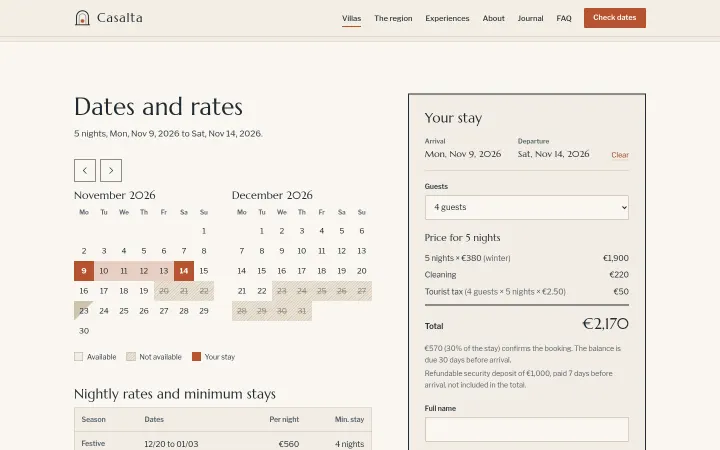
Task: Choose November 1 in calendar
Action: pos(204,231)
